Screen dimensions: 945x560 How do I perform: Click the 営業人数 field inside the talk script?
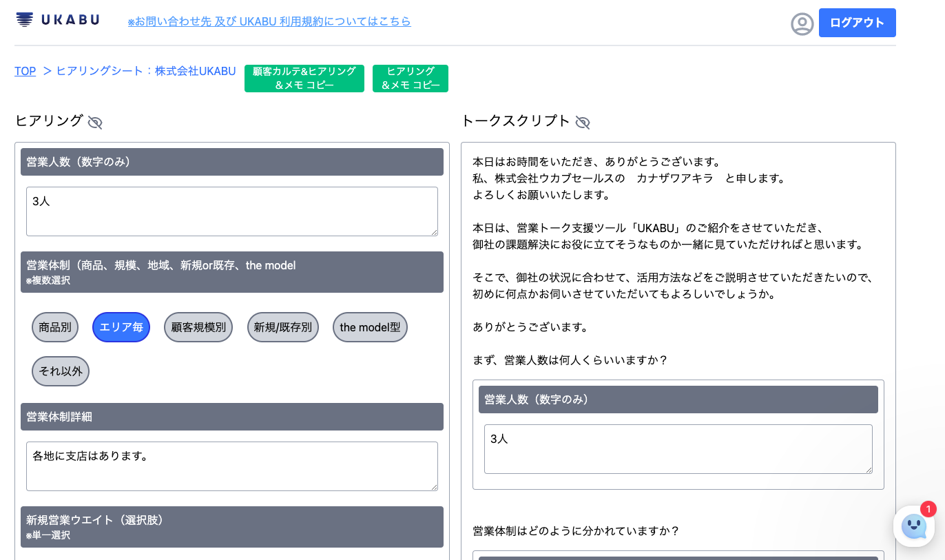point(678,448)
